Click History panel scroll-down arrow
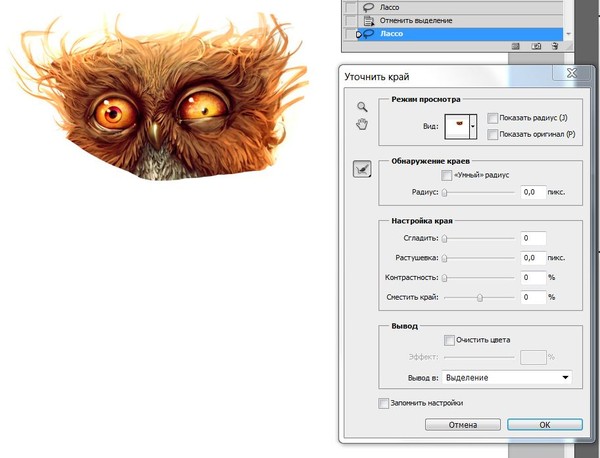600x458 pixels. (569, 34)
